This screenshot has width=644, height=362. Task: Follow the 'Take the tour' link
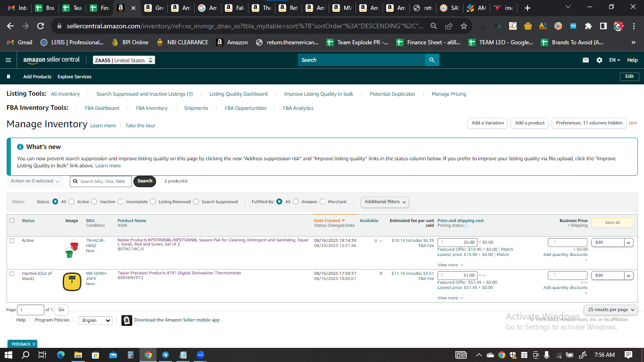tap(140, 125)
